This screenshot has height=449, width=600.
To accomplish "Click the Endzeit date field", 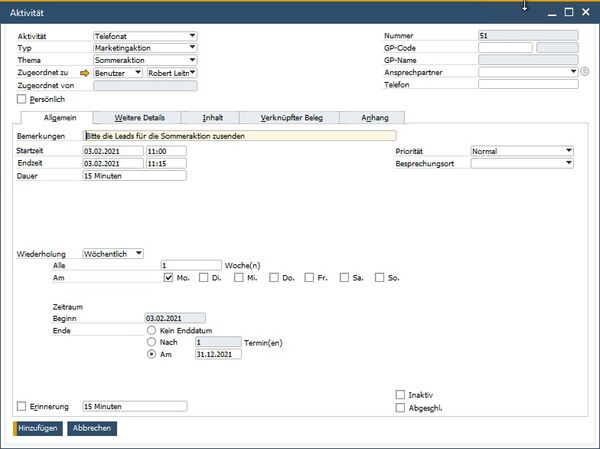I will [113, 163].
